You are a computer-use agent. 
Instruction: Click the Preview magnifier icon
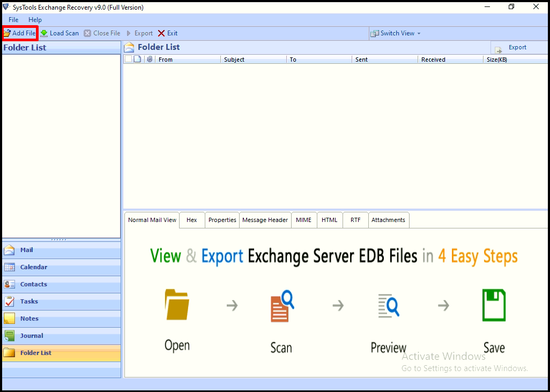click(389, 306)
